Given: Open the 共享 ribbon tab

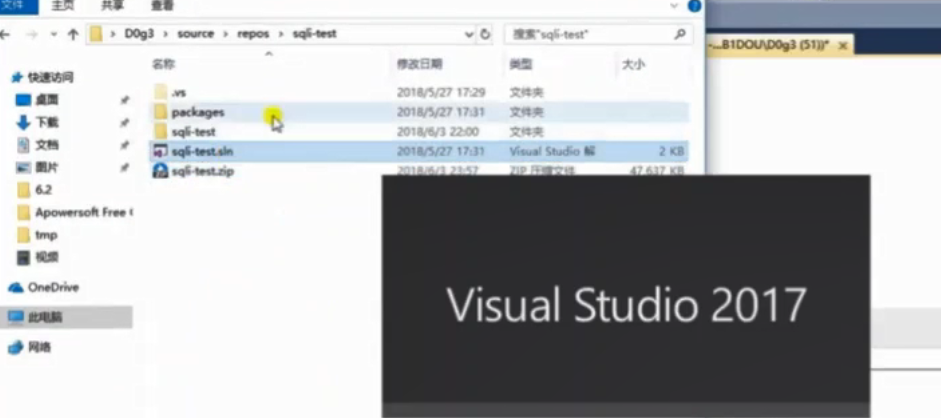Looking at the screenshot, I should (112, 7).
